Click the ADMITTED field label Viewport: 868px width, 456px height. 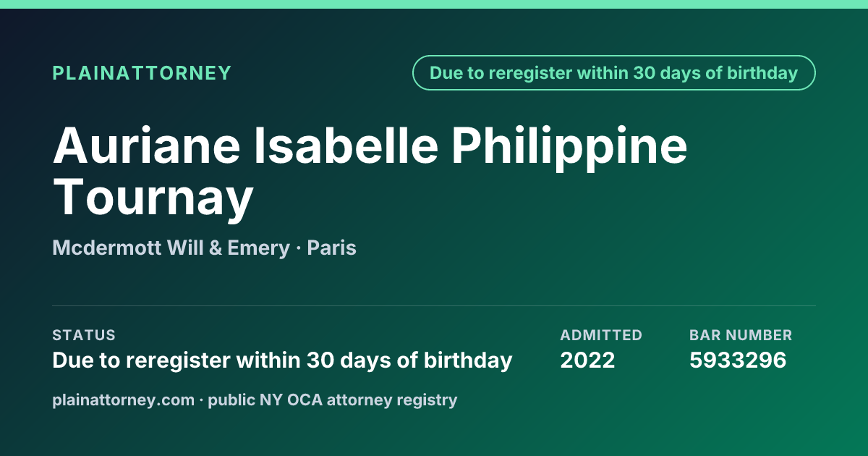tap(601, 336)
